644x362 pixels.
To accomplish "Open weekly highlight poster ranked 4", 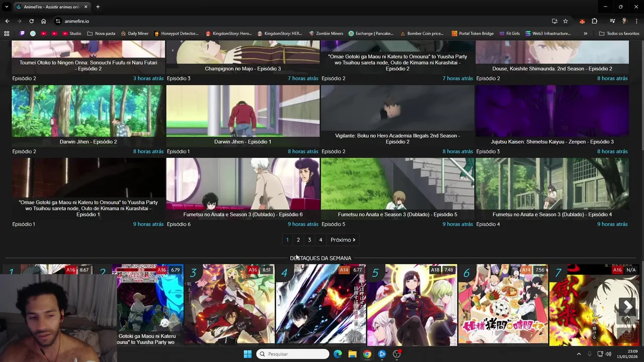I will (x=320, y=305).
